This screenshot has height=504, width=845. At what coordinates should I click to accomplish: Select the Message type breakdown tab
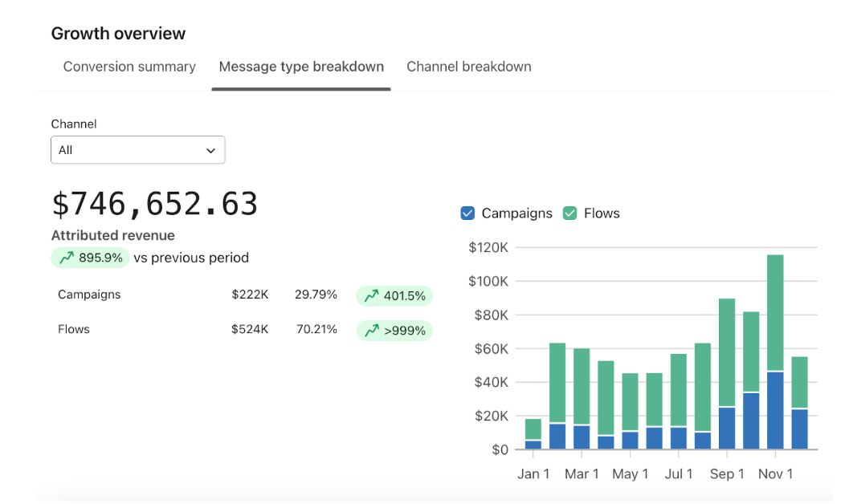(x=301, y=67)
